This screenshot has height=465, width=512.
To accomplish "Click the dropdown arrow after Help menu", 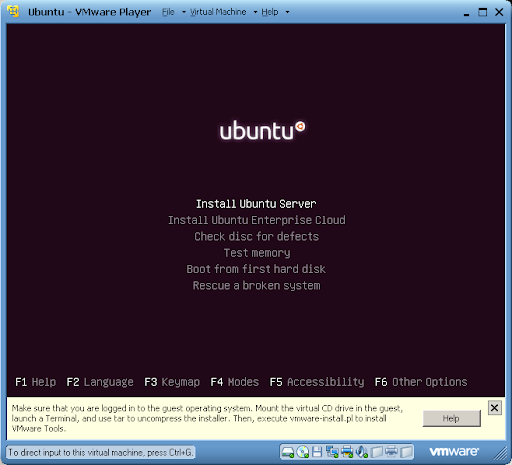I will pos(287,12).
